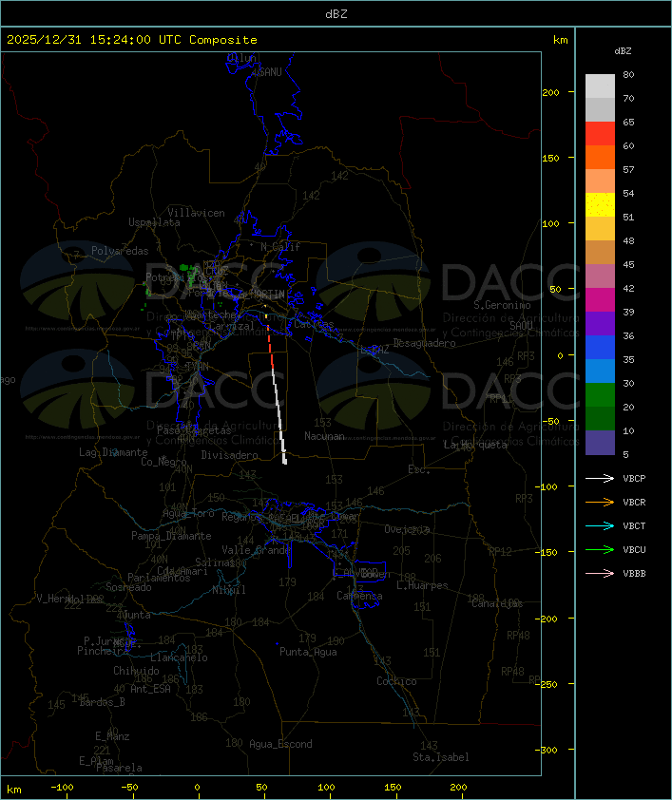This screenshot has height=800, width=672.
Task: Click the timestamp 2025/12/31 15:24:00 UTC Composite
Action: tap(132, 40)
